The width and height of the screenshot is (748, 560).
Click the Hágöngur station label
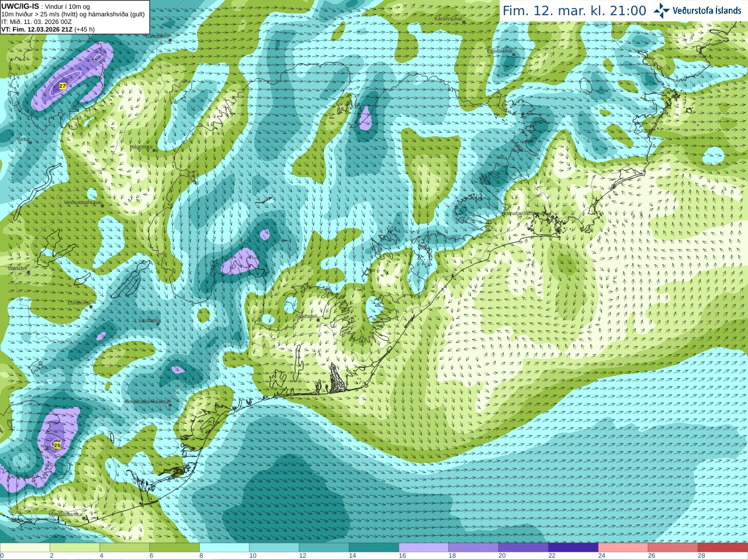pyautogui.click(x=141, y=147)
